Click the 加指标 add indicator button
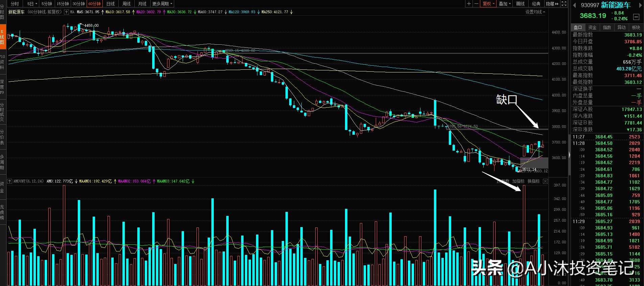 (518, 181)
